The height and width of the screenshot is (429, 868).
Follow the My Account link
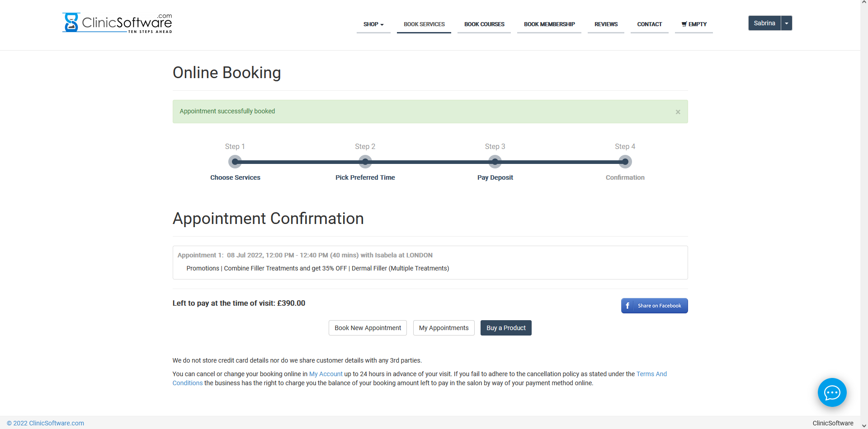click(x=325, y=374)
